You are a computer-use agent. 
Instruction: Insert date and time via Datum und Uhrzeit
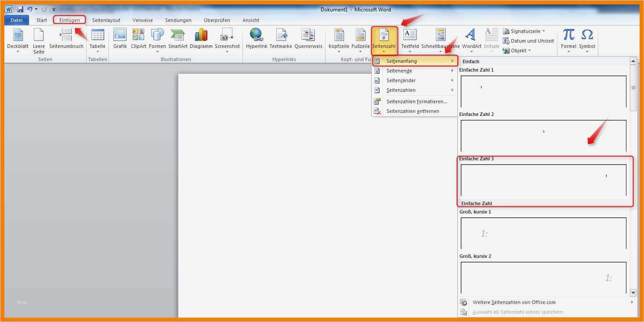click(x=528, y=41)
